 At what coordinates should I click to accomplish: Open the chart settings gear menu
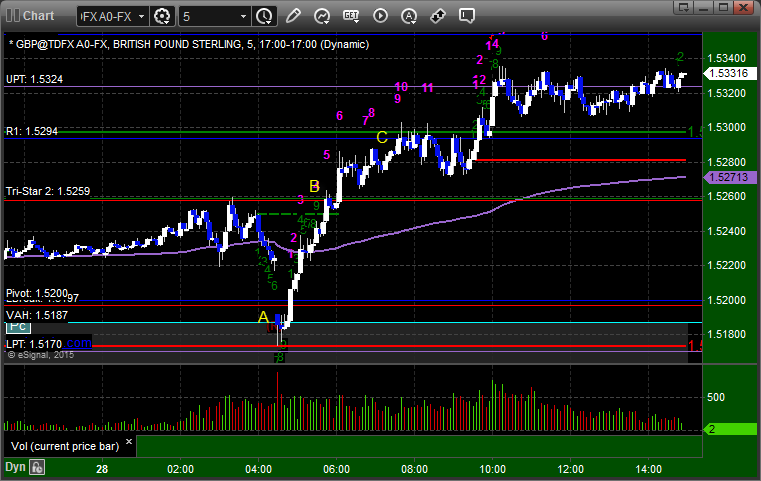162,16
